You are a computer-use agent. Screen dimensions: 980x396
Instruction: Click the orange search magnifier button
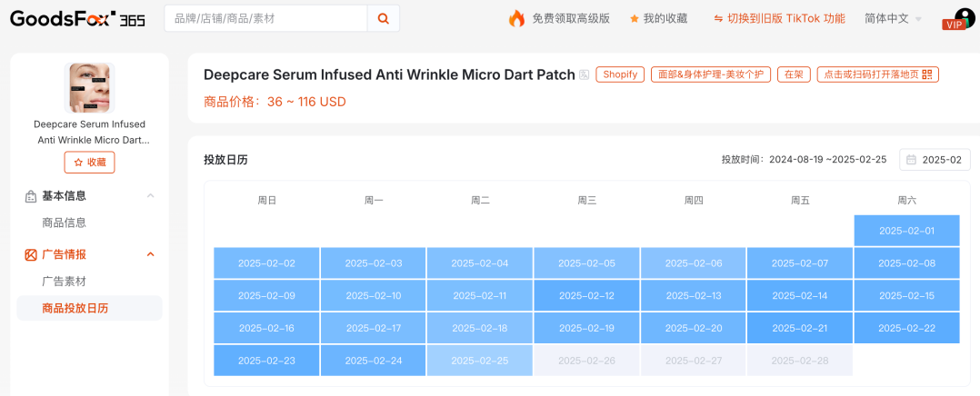coord(384,19)
